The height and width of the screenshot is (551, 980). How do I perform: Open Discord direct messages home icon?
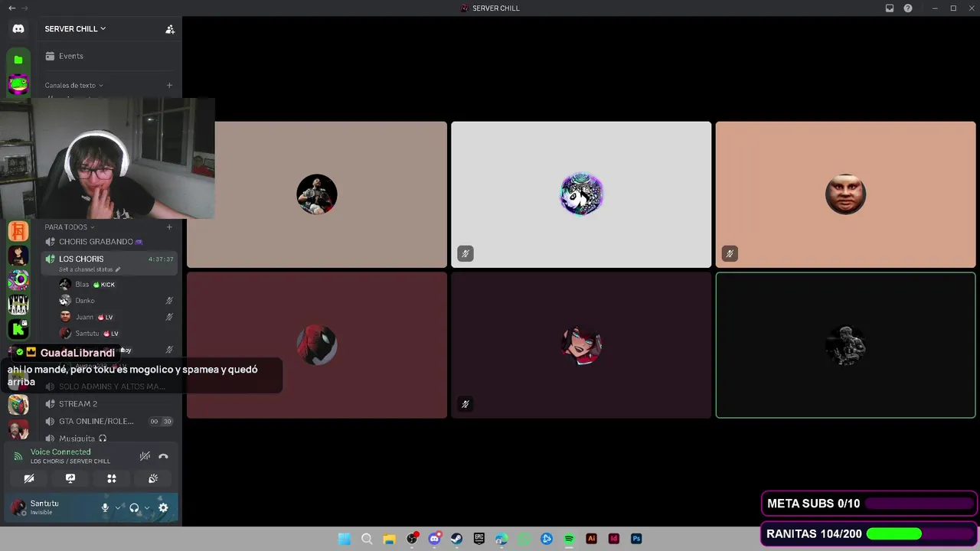click(x=18, y=28)
